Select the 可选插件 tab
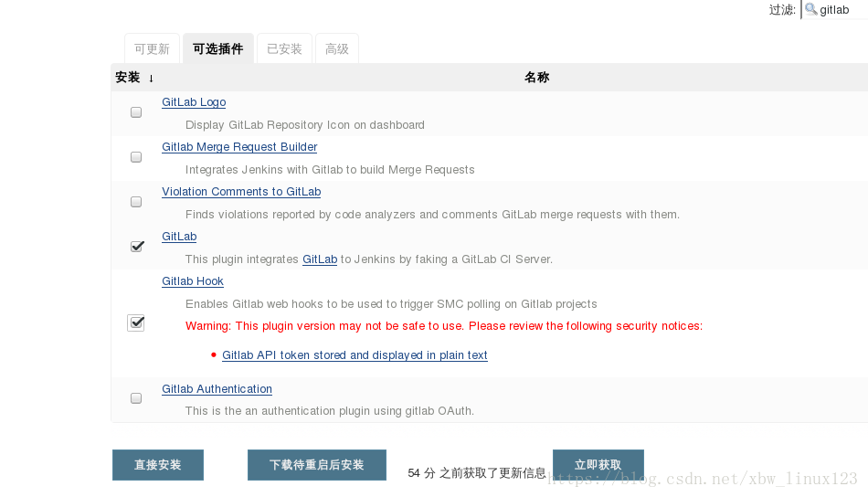This screenshot has width=868, height=497. (218, 48)
